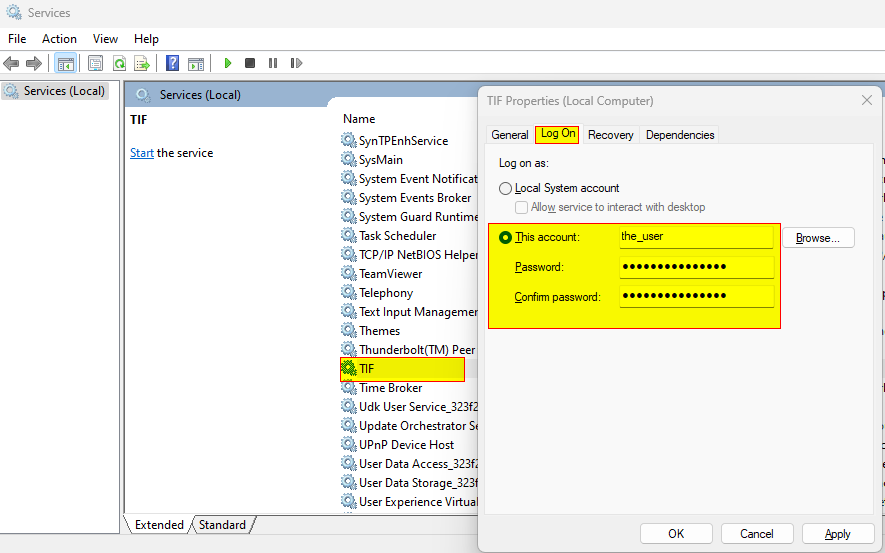Select the This account radio button
885x553 pixels.
coord(505,237)
